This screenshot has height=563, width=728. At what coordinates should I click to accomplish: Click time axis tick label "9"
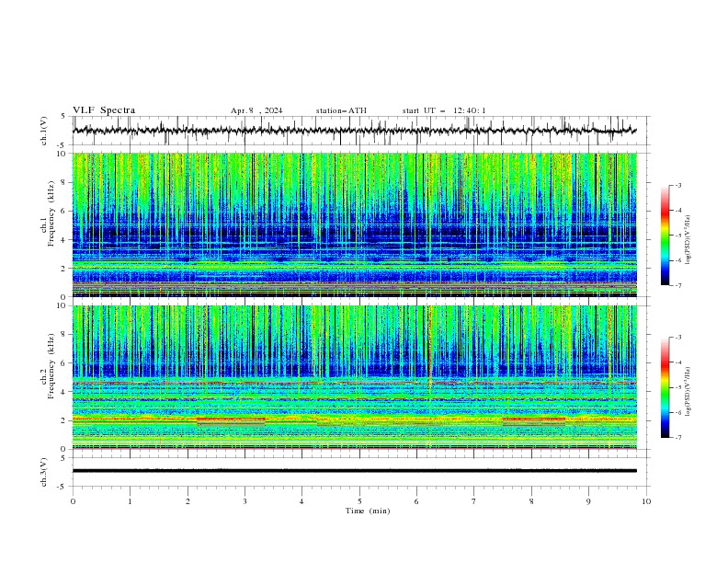pos(588,501)
